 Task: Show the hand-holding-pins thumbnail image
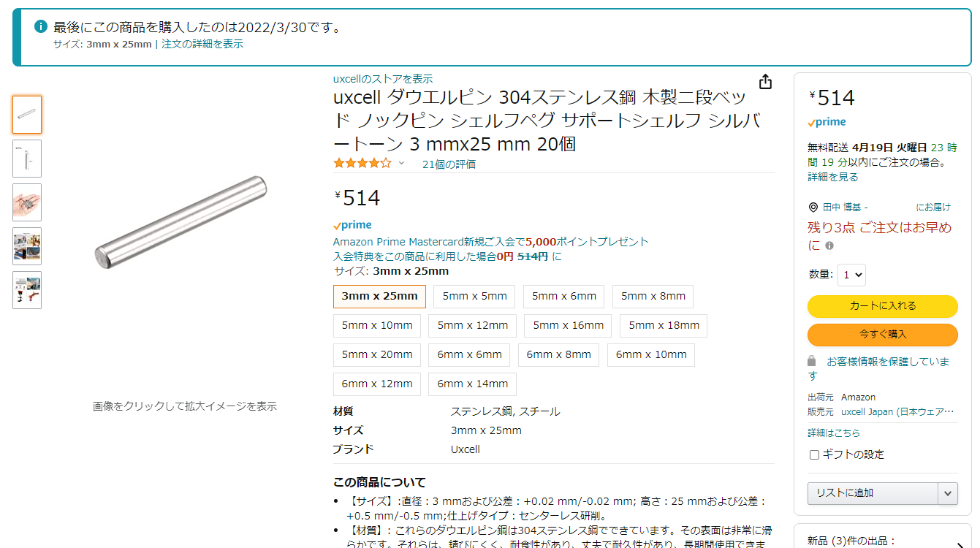coord(27,202)
